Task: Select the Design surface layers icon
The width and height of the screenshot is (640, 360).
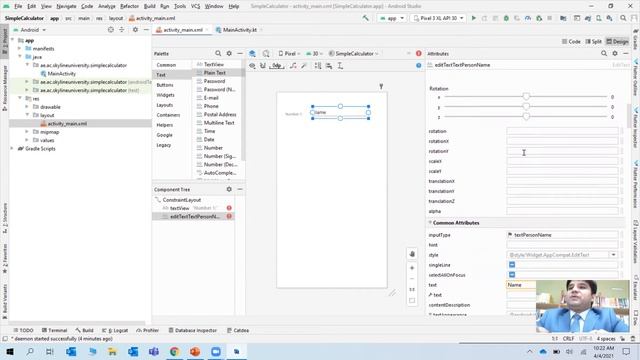Action: [252, 53]
